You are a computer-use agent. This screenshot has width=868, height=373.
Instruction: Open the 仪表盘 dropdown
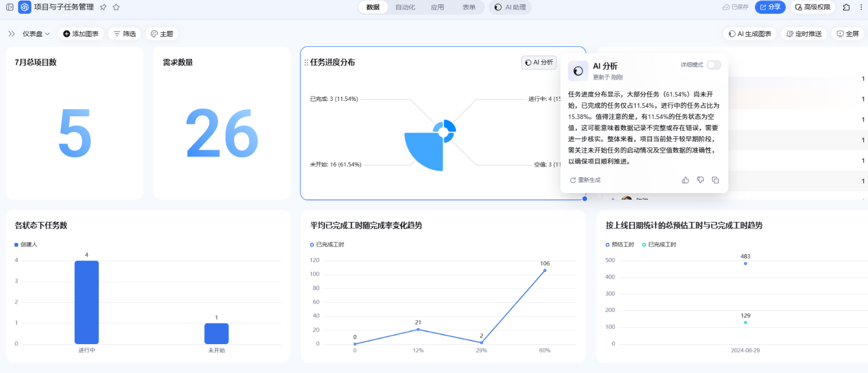pyautogui.click(x=36, y=34)
